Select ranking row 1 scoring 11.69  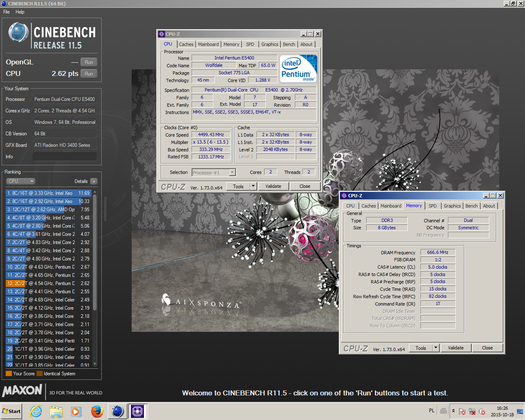pyautogui.click(x=48, y=193)
